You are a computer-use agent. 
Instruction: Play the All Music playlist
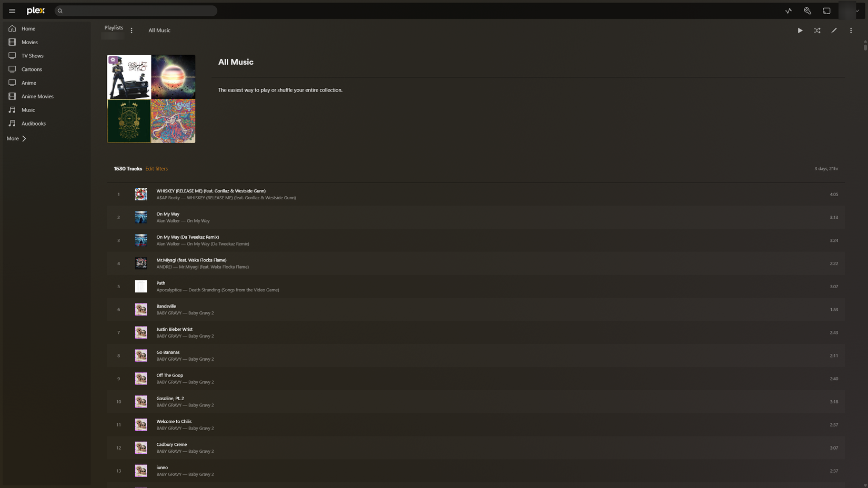(800, 30)
